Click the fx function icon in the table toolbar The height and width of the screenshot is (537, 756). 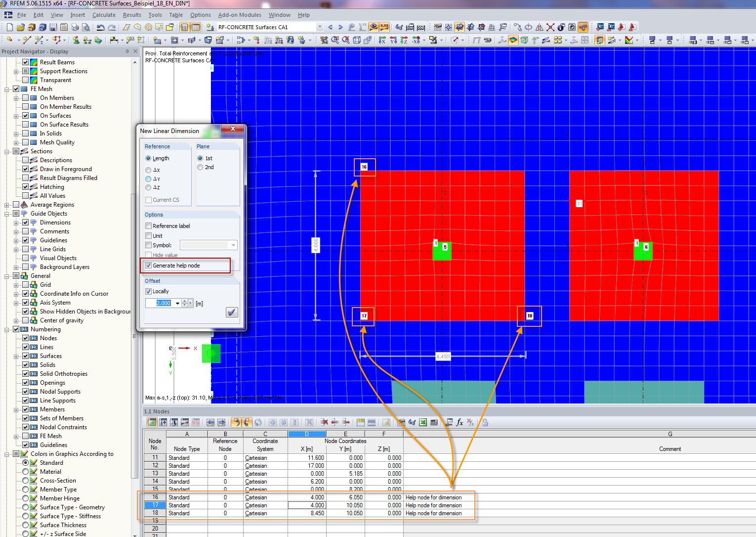tap(459, 422)
